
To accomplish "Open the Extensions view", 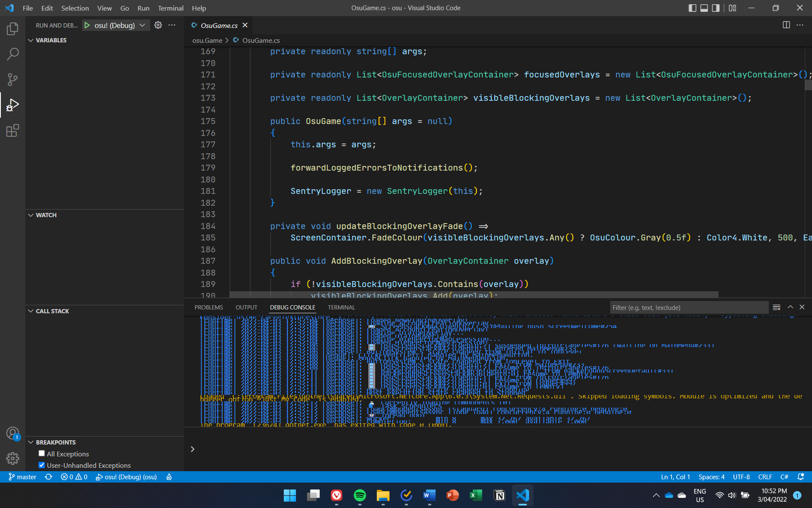I will point(13,130).
